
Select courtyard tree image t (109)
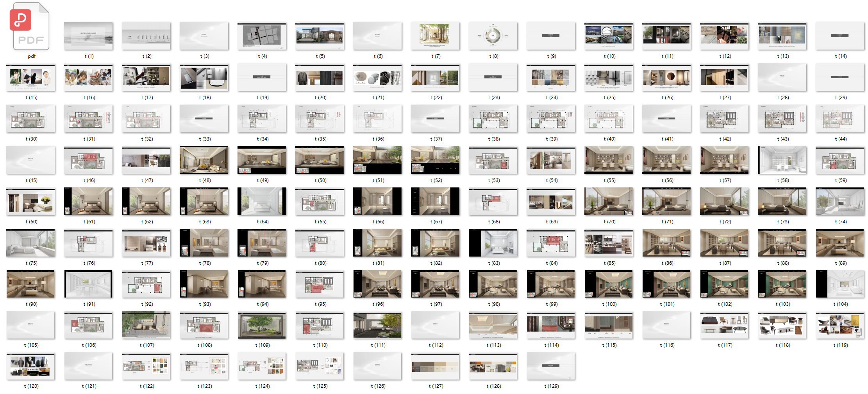click(x=262, y=325)
